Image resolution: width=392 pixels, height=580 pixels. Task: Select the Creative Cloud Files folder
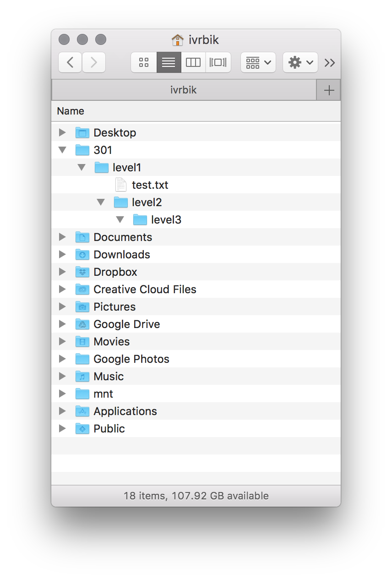(x=145, y=290)
